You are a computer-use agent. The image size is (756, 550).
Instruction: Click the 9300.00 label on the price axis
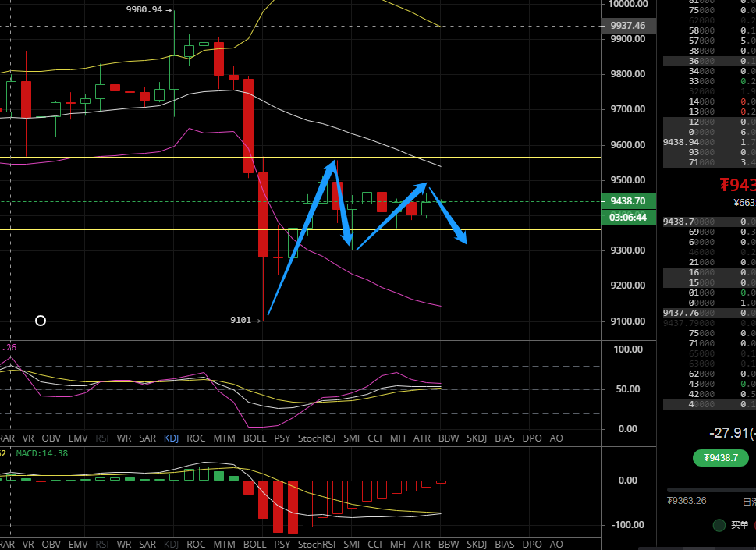(x=628, y=250)
